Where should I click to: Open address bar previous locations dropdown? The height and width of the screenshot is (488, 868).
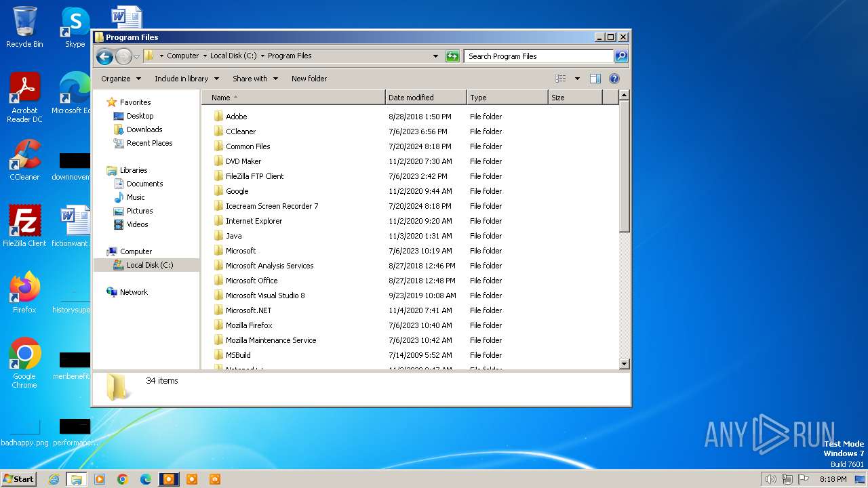pyautogui.click(x=435, y=56)
